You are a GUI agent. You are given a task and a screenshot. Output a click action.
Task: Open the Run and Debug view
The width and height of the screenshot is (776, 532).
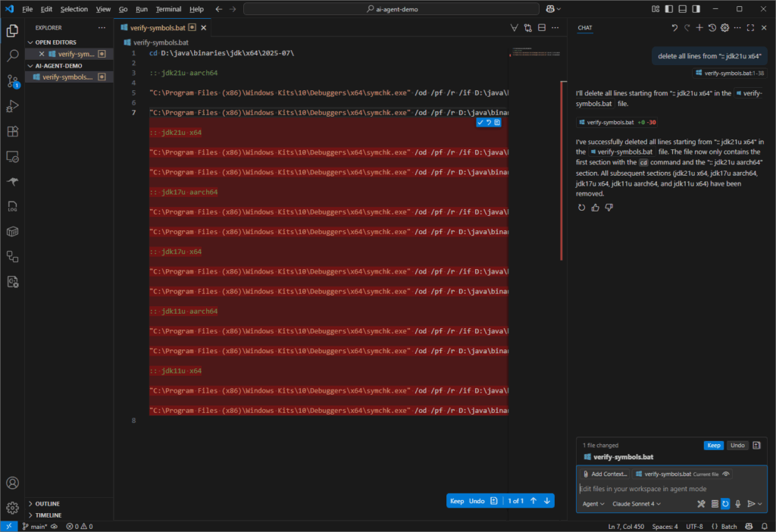tap(12, 106)
